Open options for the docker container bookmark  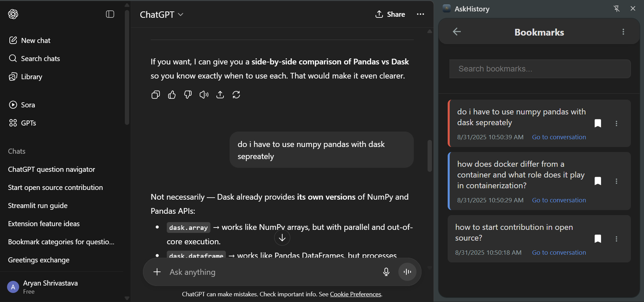(x=616, y=181)
